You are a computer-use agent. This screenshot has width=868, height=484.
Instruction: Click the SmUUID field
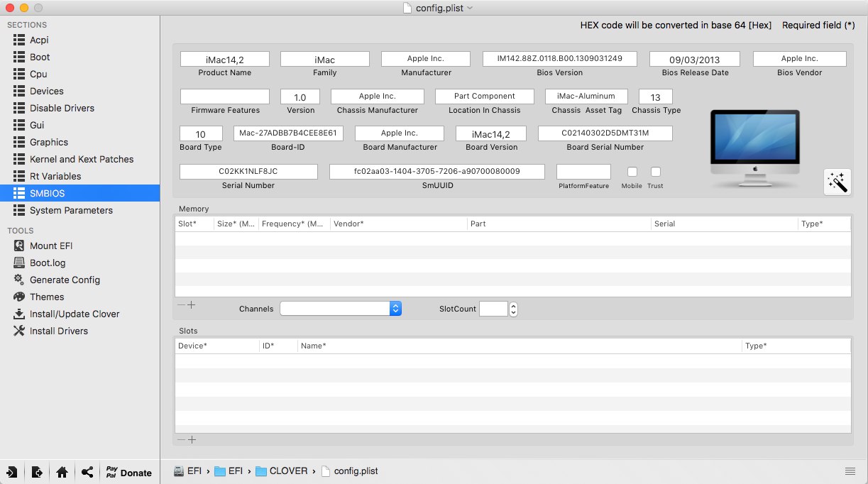[x=437, y=172]
